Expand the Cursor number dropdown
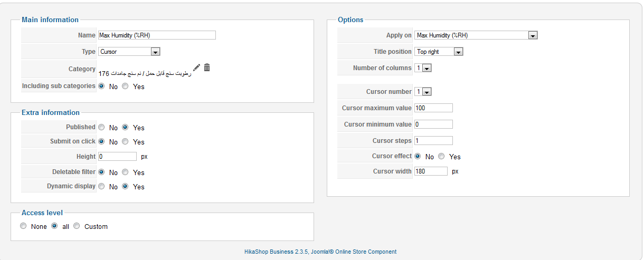This screenshot has height=260, width=644. [427, 92]
